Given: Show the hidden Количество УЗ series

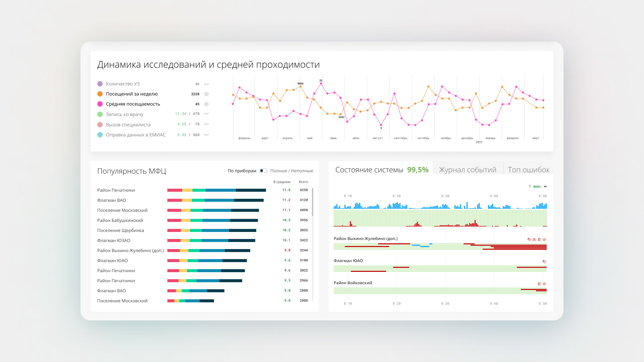Looking at the screenshot, I should point(207,84).
